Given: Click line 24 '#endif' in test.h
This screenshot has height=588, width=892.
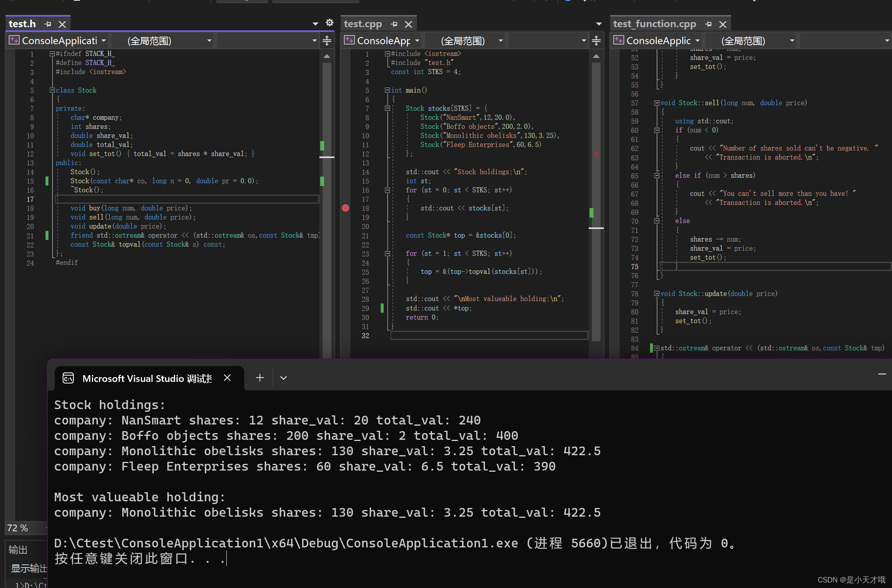Looking at the screenshot, I should tap(67, 262).
